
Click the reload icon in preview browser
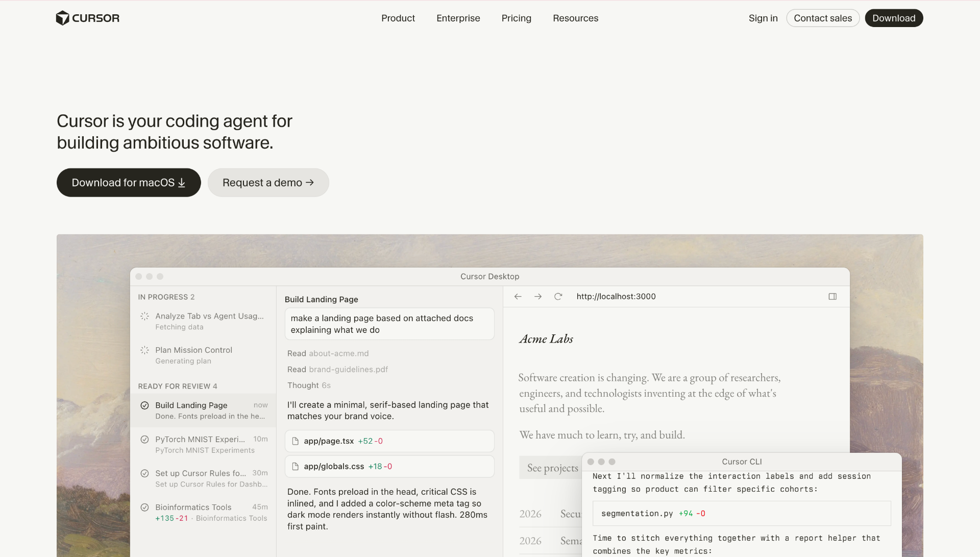pos(558,296)
